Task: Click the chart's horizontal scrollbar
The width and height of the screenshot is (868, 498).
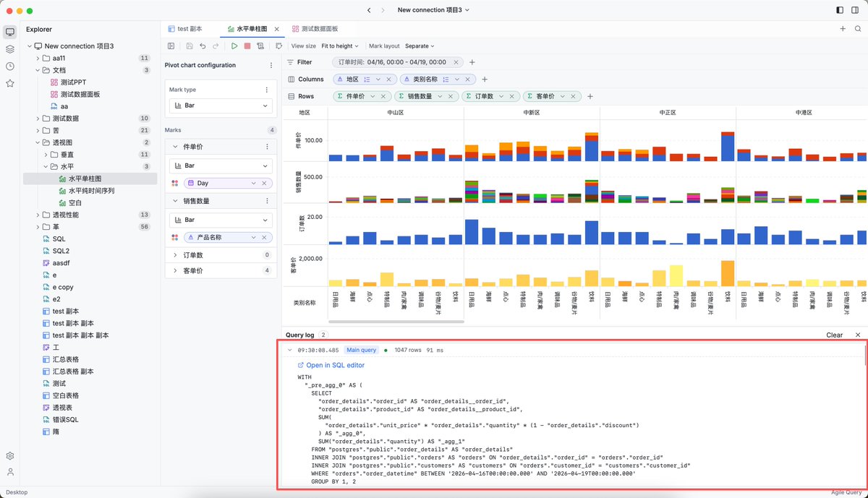Action: [x=395, y=320]
